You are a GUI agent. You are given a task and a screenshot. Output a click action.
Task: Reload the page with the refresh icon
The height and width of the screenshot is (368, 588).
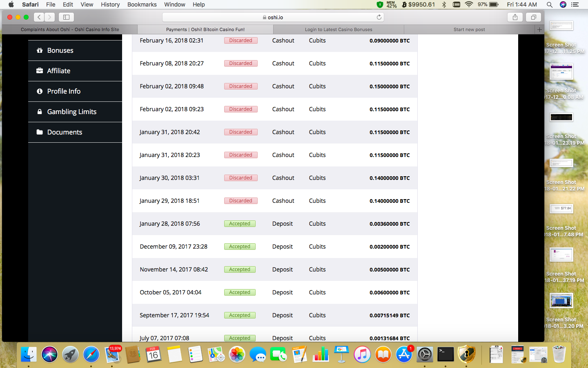(379, 17)
